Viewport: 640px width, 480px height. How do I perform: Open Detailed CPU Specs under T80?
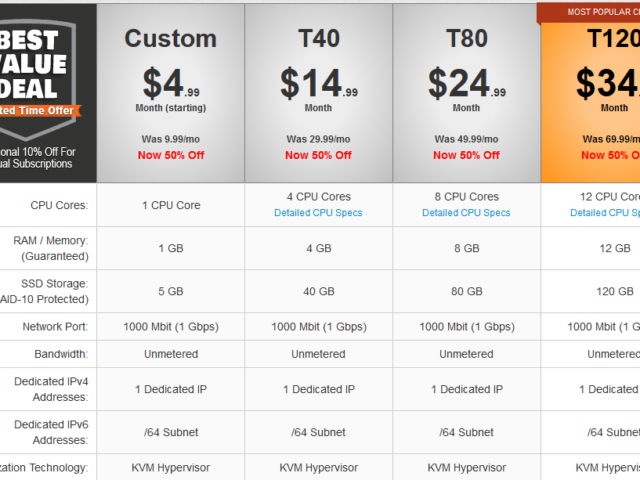(x=466, y=213)
